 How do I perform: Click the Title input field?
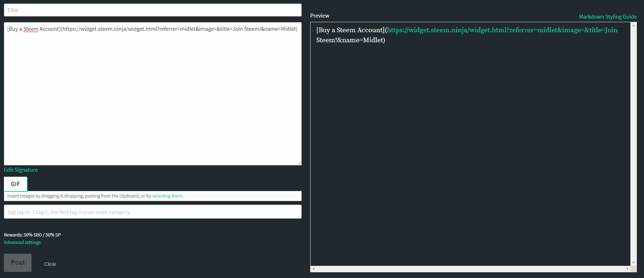153,10
